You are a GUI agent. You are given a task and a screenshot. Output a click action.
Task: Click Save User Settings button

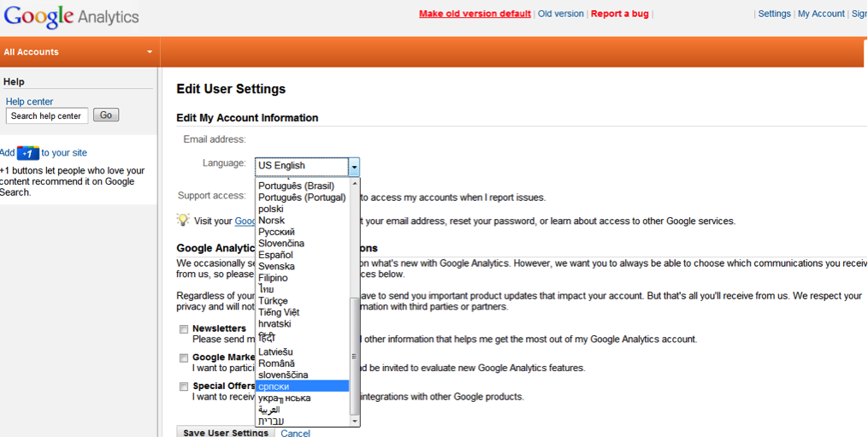226,433
